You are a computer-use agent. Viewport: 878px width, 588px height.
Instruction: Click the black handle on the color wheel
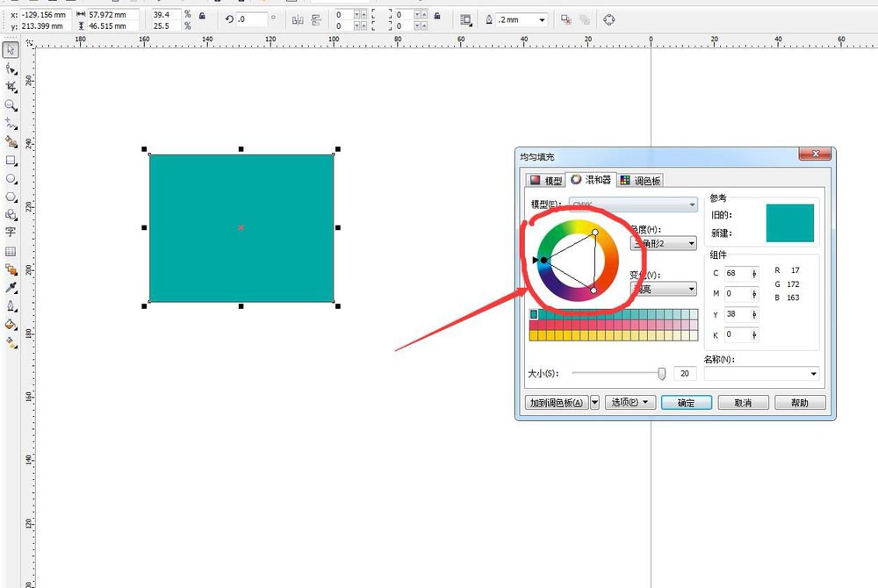pyautogui.click(x=543, y=261)
